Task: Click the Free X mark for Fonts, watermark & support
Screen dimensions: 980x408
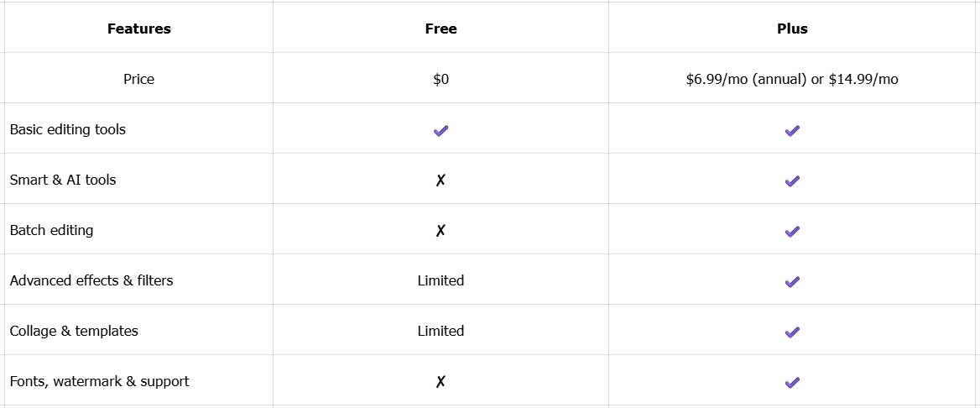Action: 440,382
